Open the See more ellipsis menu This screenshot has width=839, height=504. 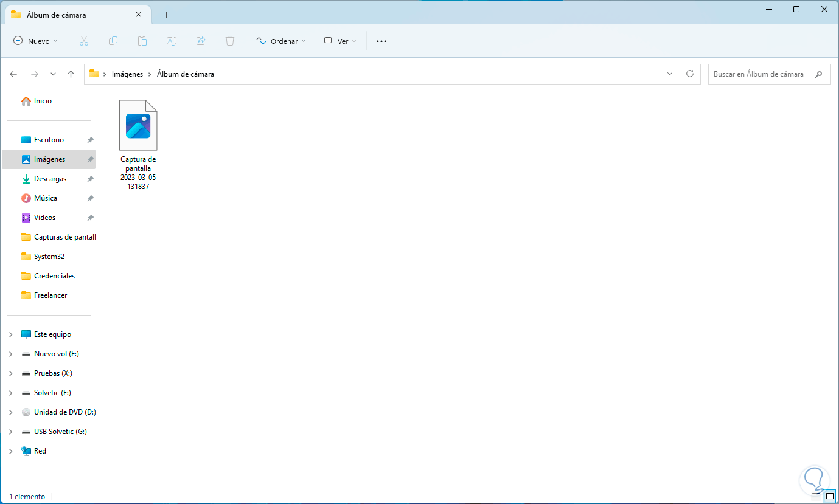pyautogui.click(x=381, y=41)
